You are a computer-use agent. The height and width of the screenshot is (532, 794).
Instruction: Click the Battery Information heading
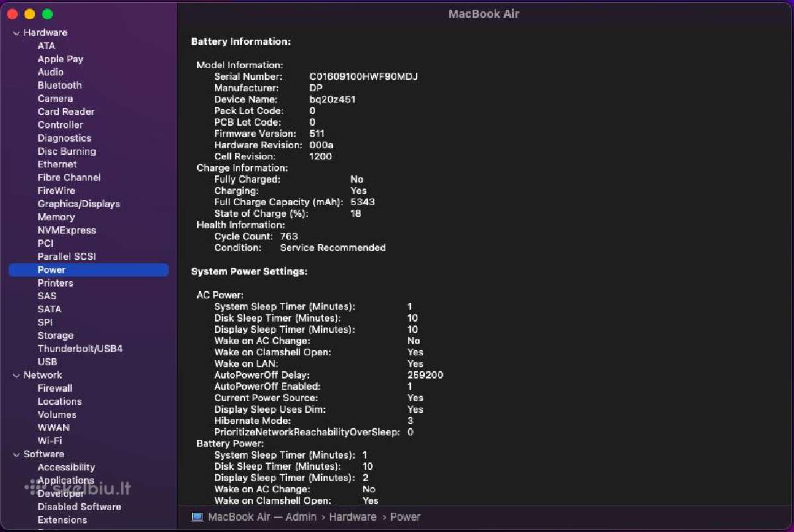click(x=241, y=42)
